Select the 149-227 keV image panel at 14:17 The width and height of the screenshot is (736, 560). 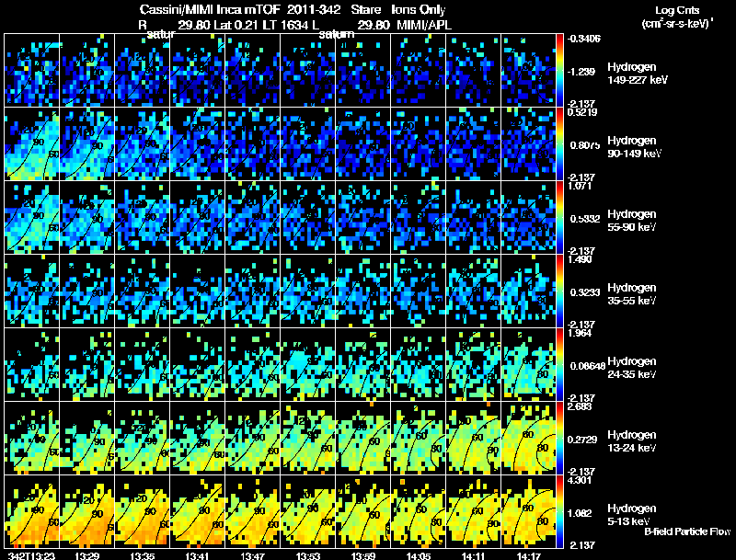pos(528,70)
